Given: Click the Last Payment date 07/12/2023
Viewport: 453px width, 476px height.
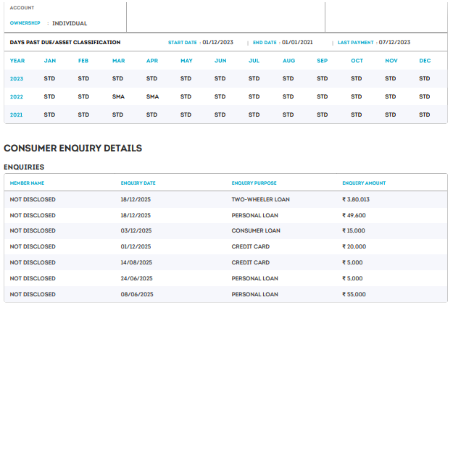Looking at the screenshot, I should [394, 42].
